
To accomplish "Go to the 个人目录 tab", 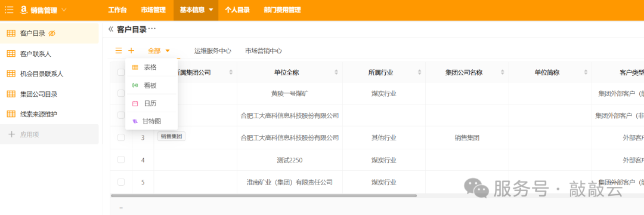I will [x=237, y=10].
